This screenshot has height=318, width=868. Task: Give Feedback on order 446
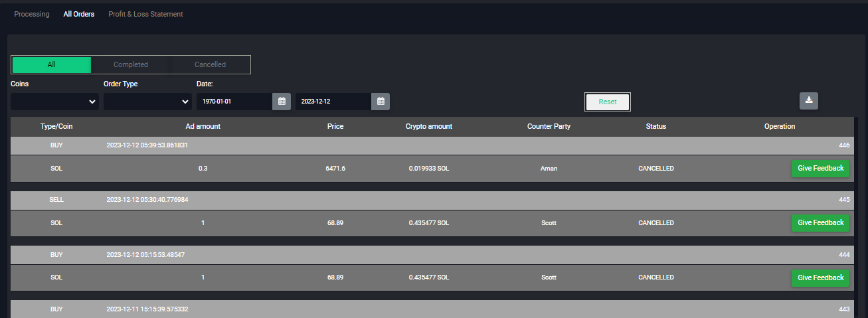[820, 169]
